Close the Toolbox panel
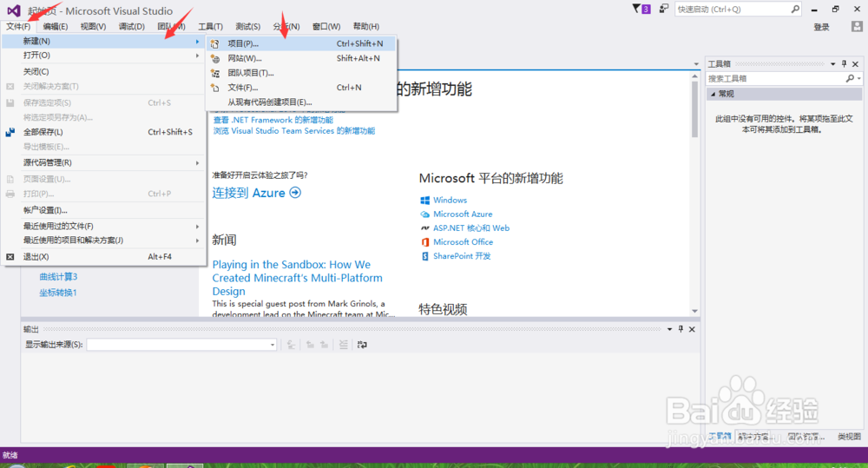This screenshot has height=468, width=868. click(x=855, y=63)
